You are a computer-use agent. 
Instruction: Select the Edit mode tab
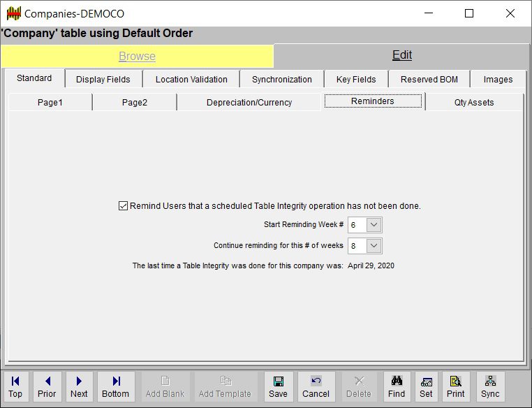(x=401, y=55)
